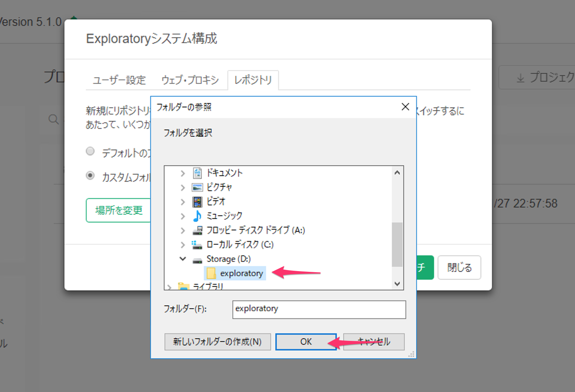This screenshot has height=392, width=575.
Task: Select the custom folder radio button
Action: coord(90,176)
